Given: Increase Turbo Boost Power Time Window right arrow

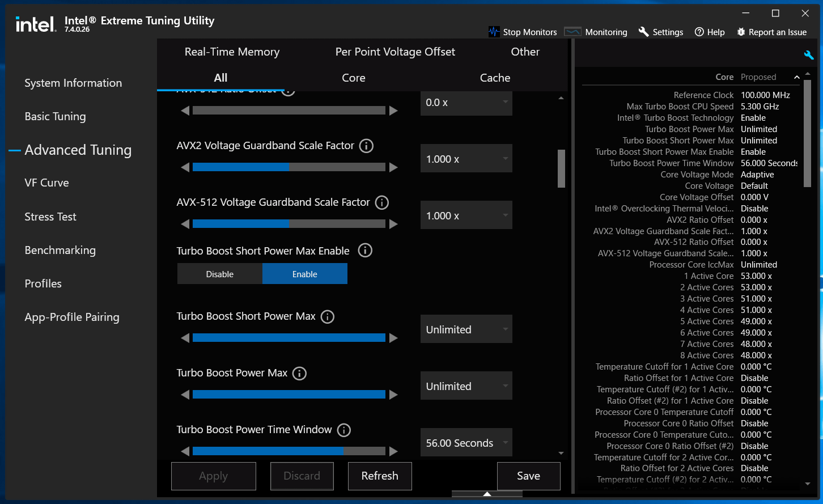Looking at the screenshot, I should coord(393,451).
